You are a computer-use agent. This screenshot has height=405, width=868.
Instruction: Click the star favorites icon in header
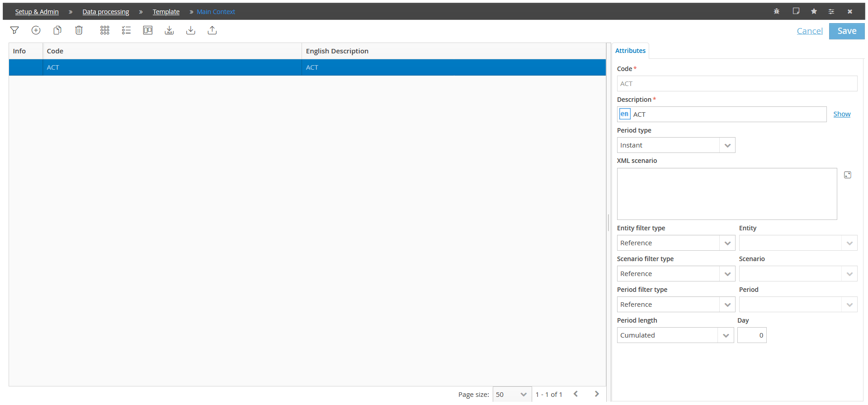814,11
